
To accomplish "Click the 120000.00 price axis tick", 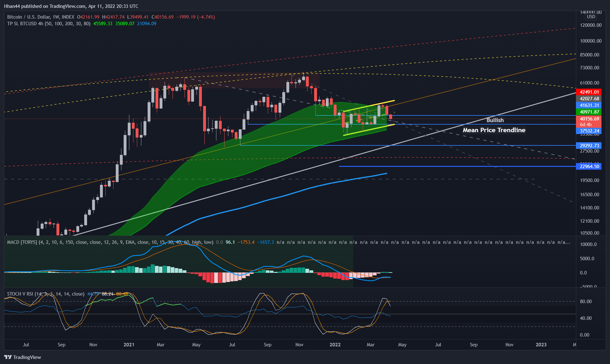I will (x=591, y=25).
